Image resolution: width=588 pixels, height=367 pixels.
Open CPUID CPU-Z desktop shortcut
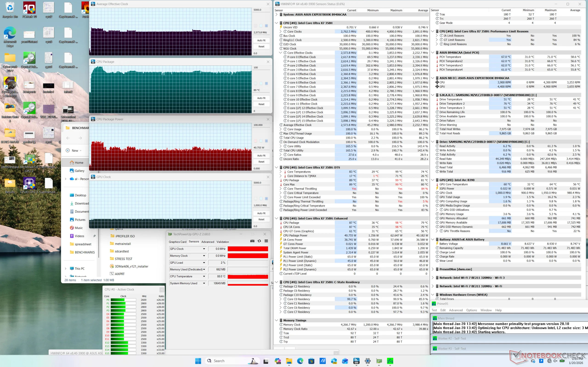29,184
